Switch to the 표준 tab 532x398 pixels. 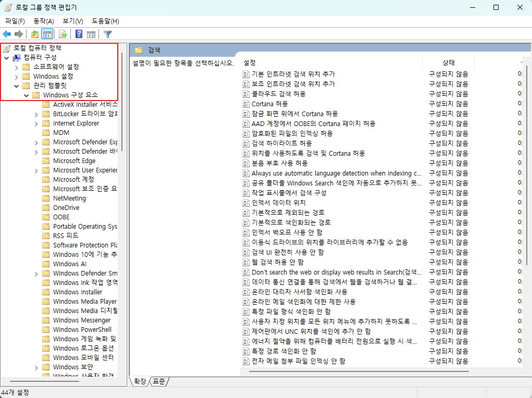(158, 381)
